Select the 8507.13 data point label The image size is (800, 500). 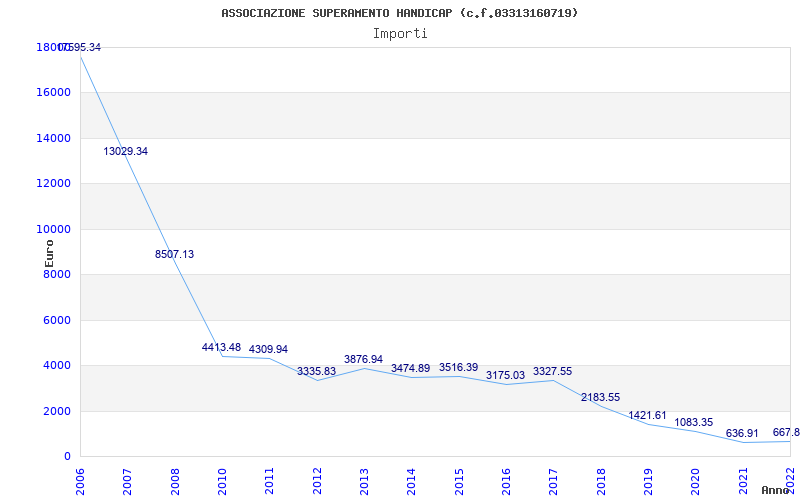174,255
